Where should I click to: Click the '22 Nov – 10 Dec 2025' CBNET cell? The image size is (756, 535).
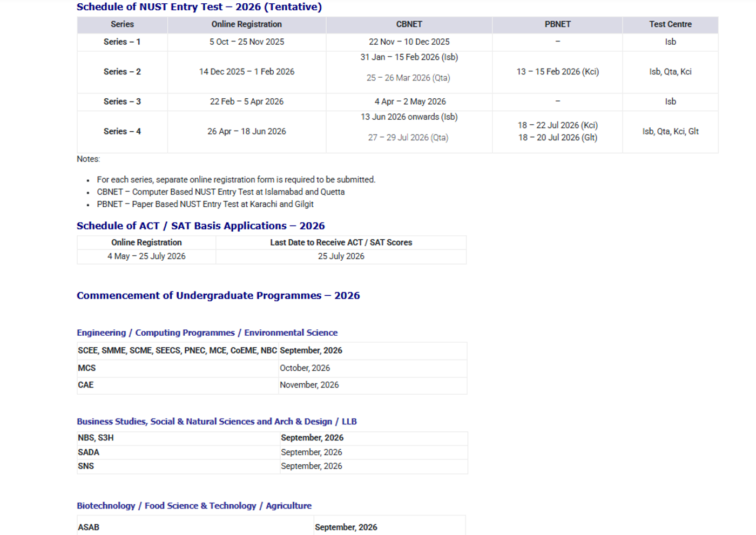(x=409, y=42)
